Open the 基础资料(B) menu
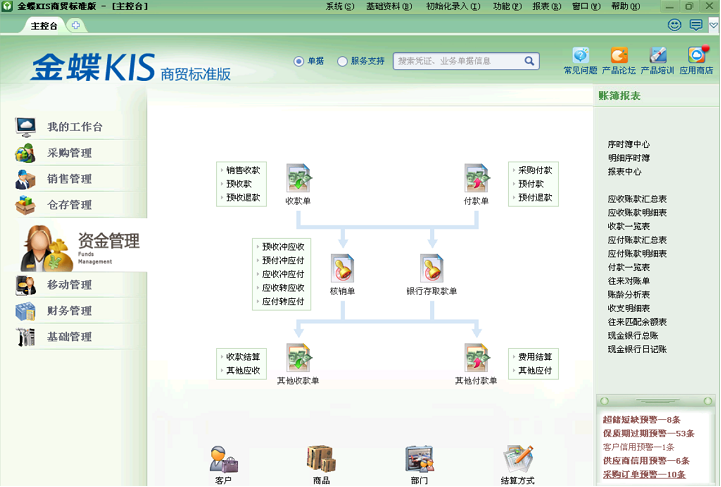This screenshot has height=487, width=721. tap(389, 6)
